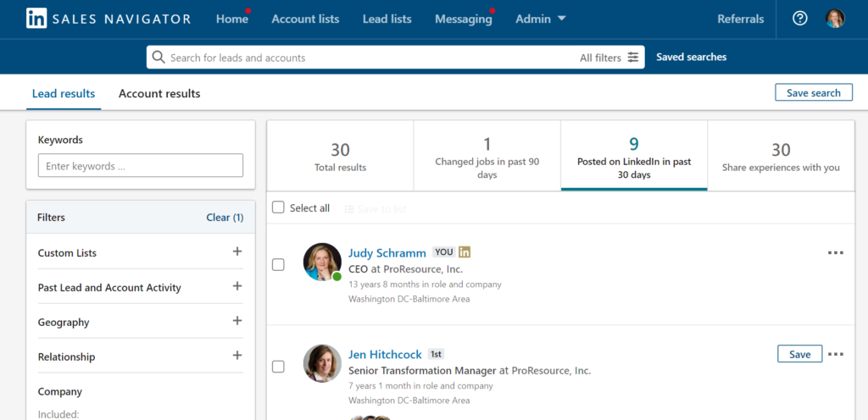
Task: Tick the Select all checkbox
Action: click(278, 207)
